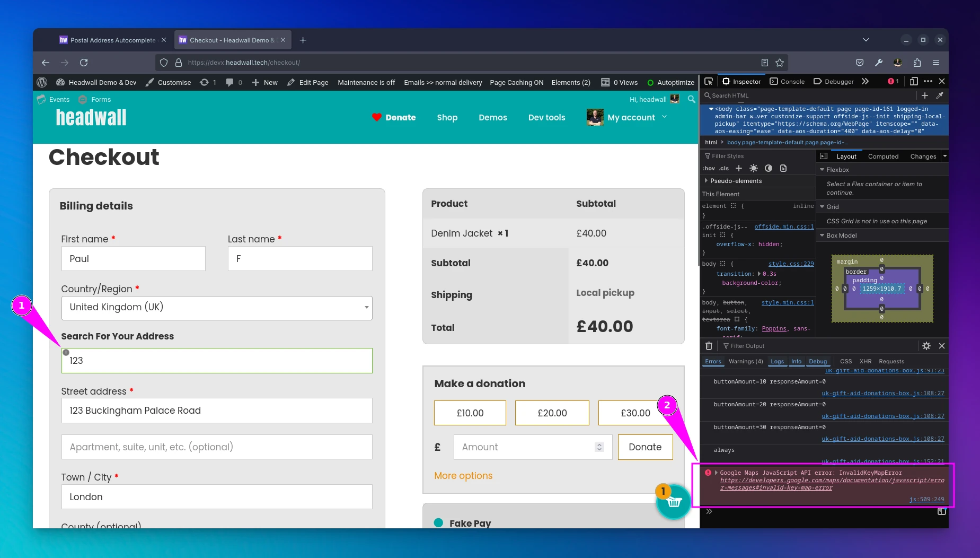Screen dimensions: 980x558
Task: Toggle the :hov pseudo-class panel
Action: pyautogui.click(x=709, y=168)
